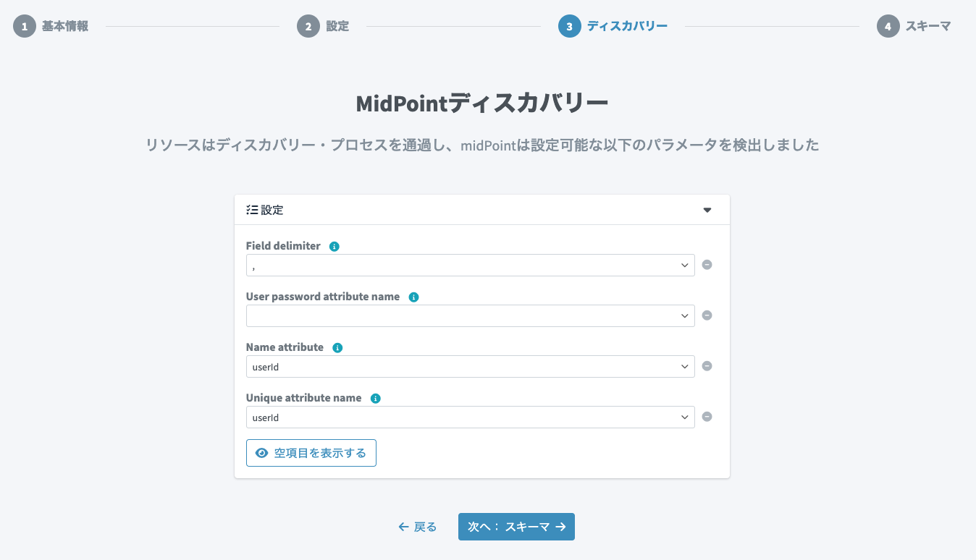
Task: Open the Field delimiter dropdown
Action: tap(471, 265)
